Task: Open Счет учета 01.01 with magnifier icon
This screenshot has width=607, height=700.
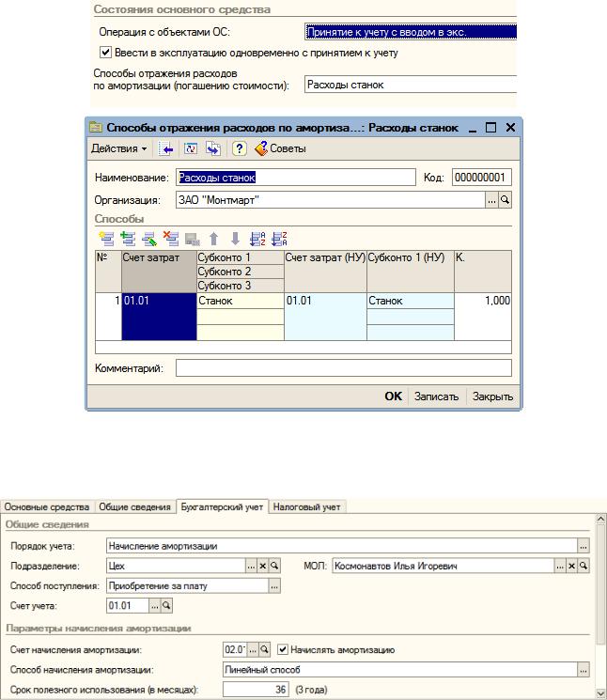Action: pos(166,606)
